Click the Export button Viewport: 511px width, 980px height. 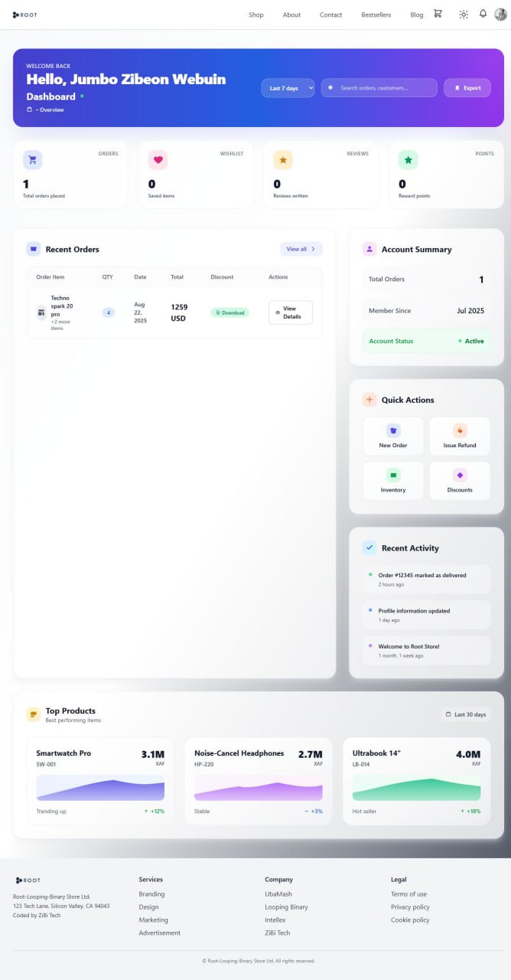468,88
